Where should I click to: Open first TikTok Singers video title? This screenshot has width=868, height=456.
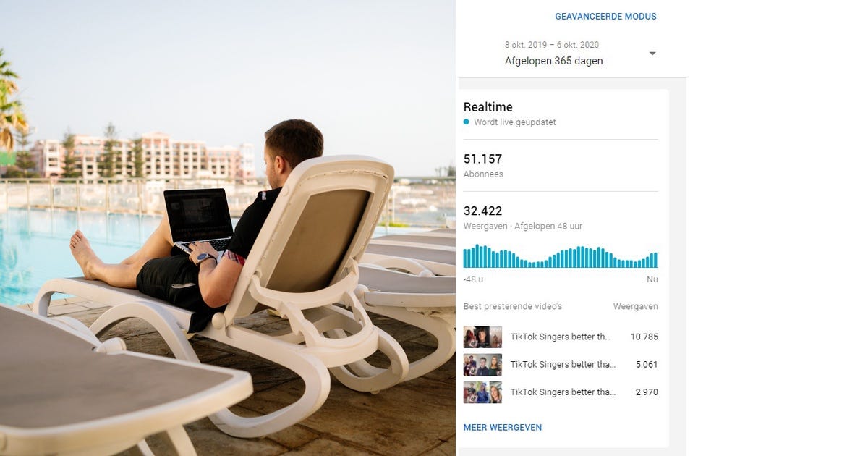[561, 337]
